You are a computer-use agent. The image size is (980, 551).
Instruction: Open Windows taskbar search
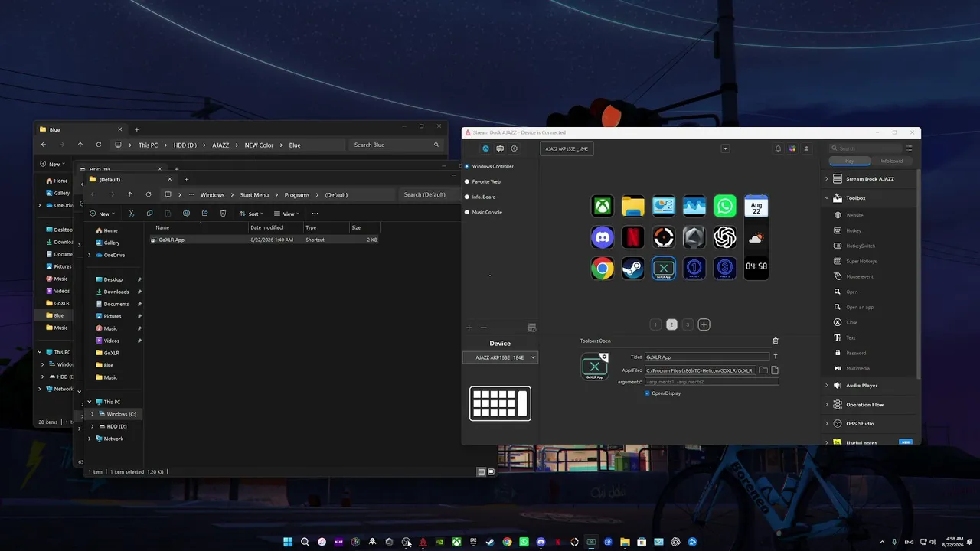tap(305, 542)
